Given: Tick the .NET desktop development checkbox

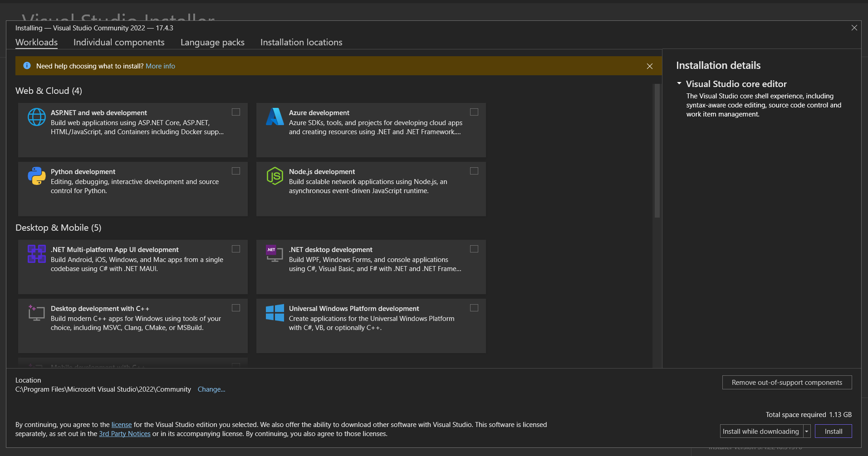Looking at the screenshot, I should (x=474, y=249).
